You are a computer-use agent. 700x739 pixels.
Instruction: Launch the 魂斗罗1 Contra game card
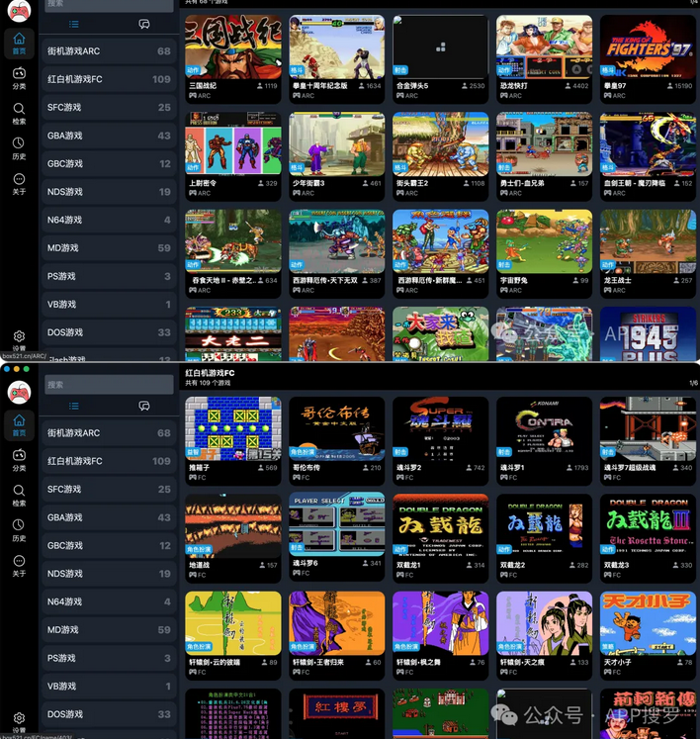tap(544, 440)
